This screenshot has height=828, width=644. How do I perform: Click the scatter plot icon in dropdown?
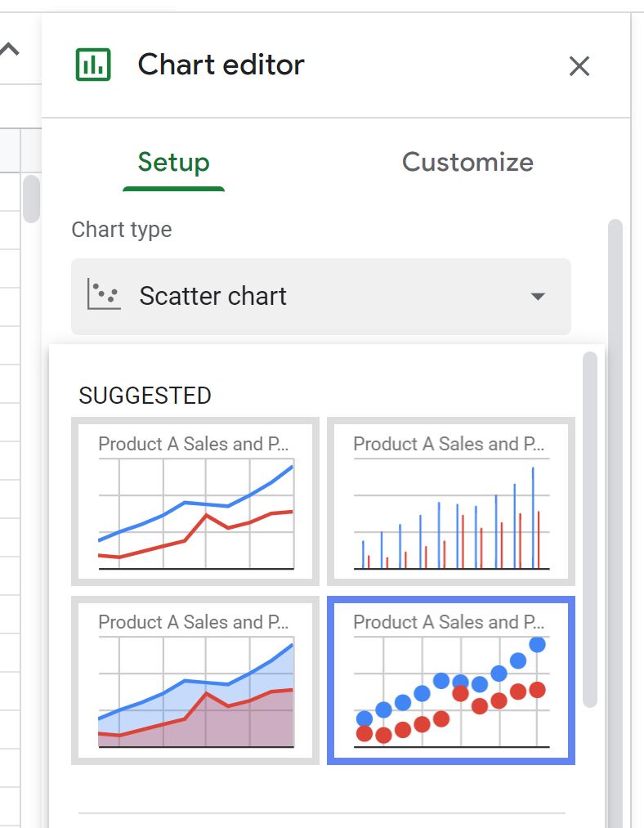click(104, 294)
